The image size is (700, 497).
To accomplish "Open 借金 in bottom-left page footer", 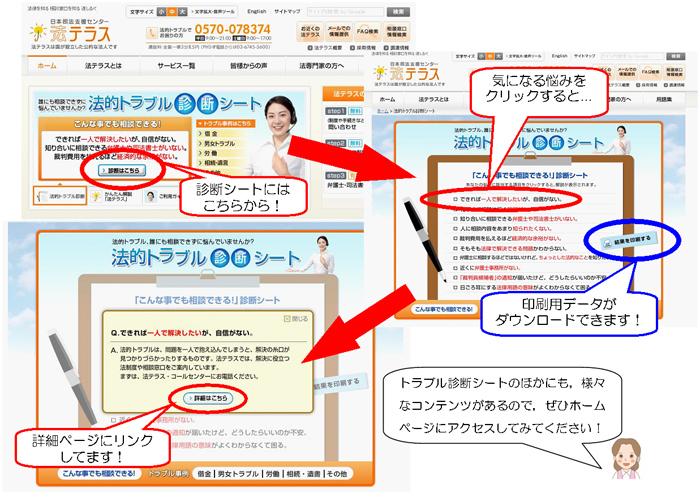I will click(x=204, y=474).
